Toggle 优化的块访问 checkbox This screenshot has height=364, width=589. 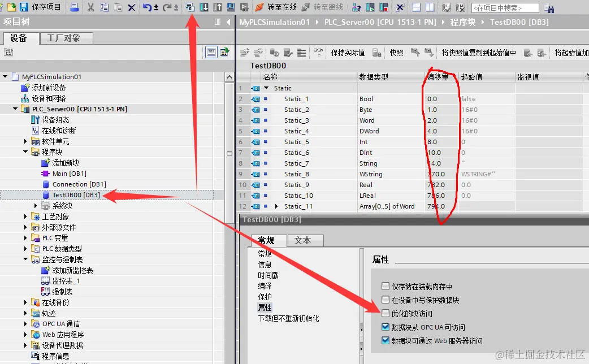386,313
